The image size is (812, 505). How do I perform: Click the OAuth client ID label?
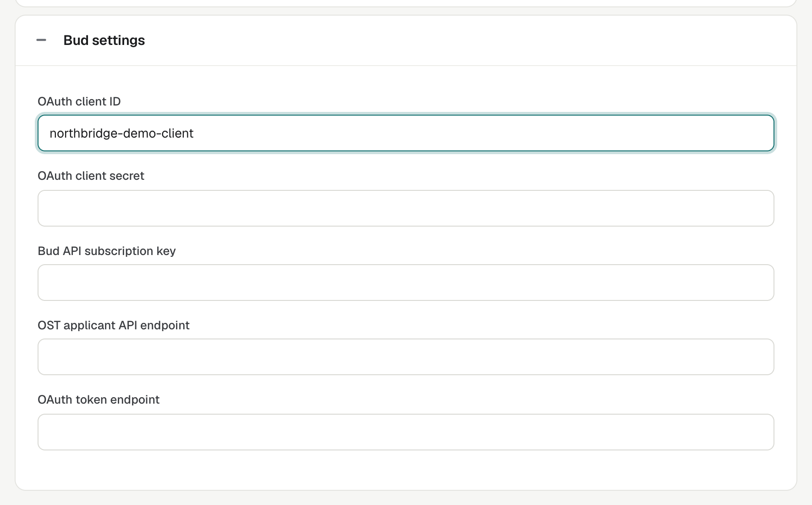point(79,101)
